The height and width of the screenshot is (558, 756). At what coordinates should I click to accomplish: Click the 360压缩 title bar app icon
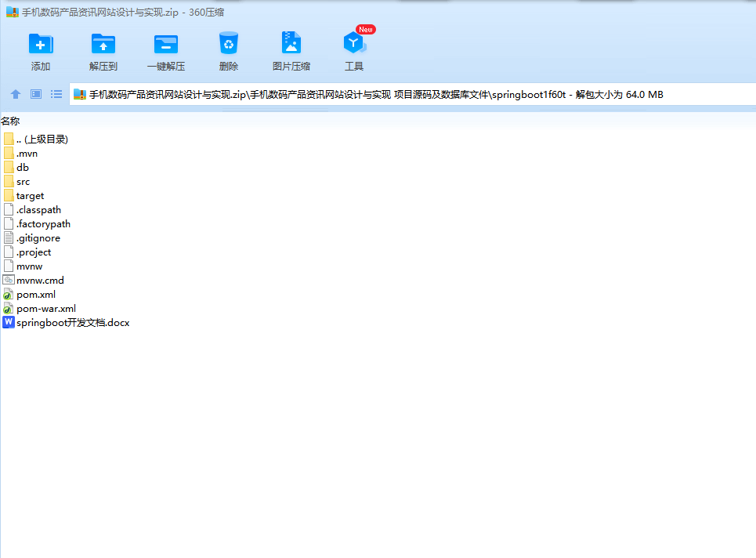coord(12,12)
